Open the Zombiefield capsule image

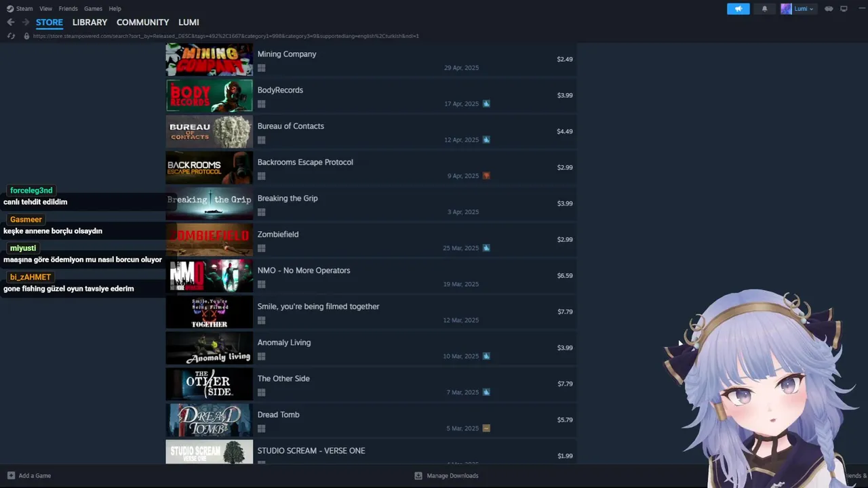(210, 240)
